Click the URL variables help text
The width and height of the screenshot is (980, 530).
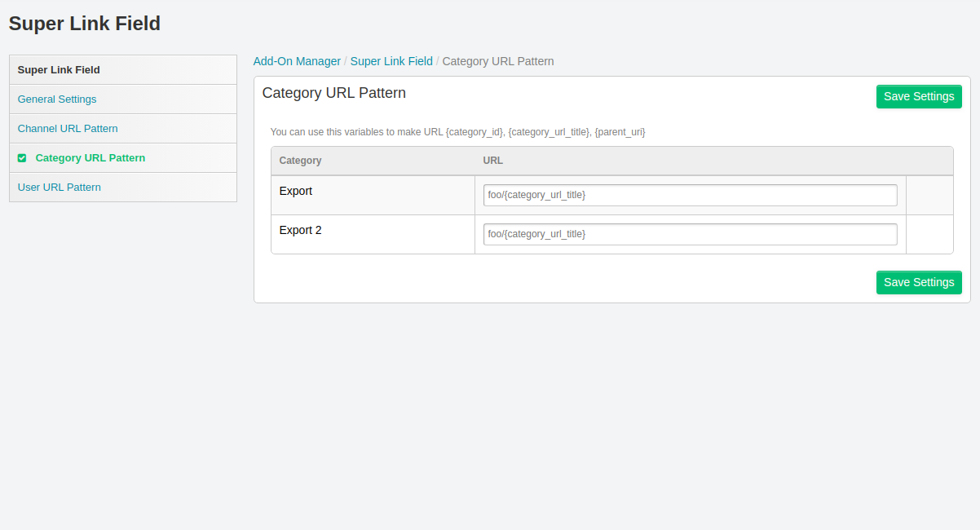pyautogui.click(x=458, y=131)
